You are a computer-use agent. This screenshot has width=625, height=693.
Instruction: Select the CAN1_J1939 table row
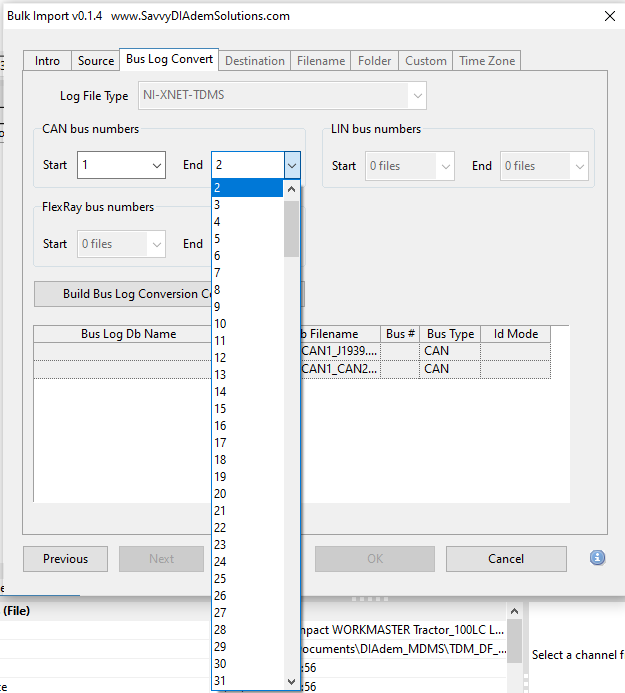(x=340, y=351)
